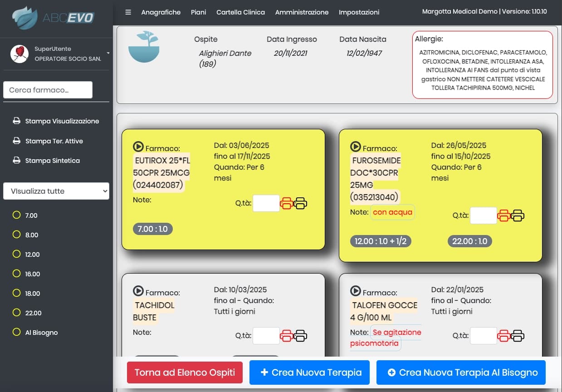562x392 pixels.
Task: Click the black printer icon for FUROSEMIDE
Action: tap(518, 216)
